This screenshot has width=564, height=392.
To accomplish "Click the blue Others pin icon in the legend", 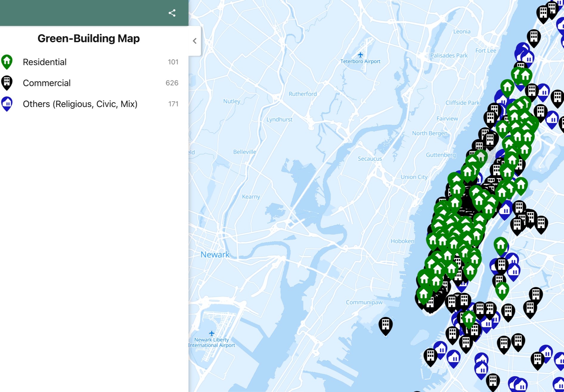I will pyautogui.click(x=7, y=104).
